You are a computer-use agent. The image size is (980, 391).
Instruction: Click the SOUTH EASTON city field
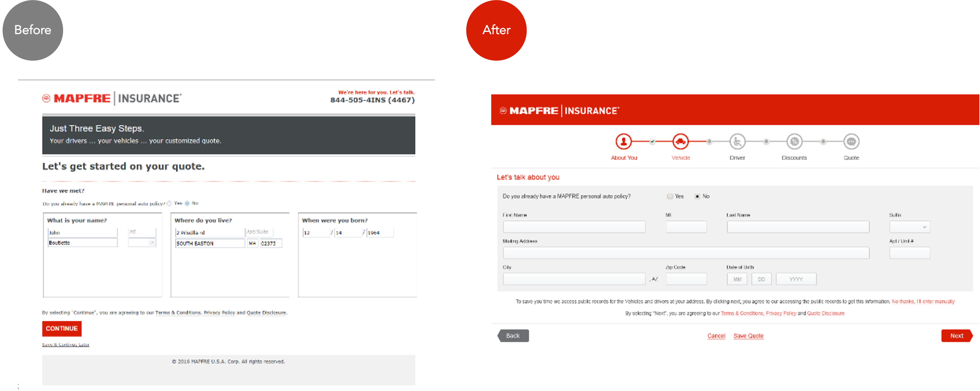[x=210, y=243]
